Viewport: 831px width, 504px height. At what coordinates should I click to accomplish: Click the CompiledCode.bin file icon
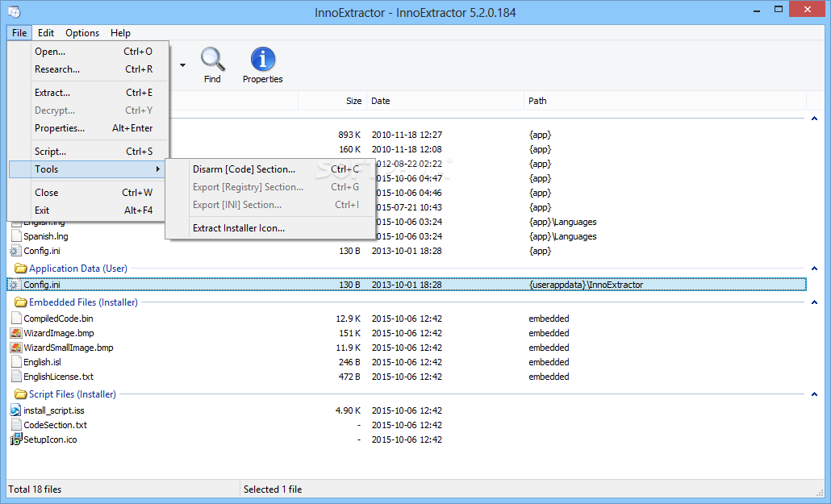16,319
